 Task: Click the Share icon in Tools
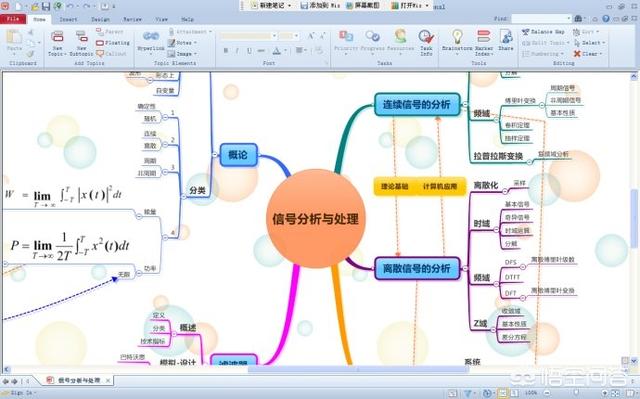pyautogui.click(x=506, y=37)
